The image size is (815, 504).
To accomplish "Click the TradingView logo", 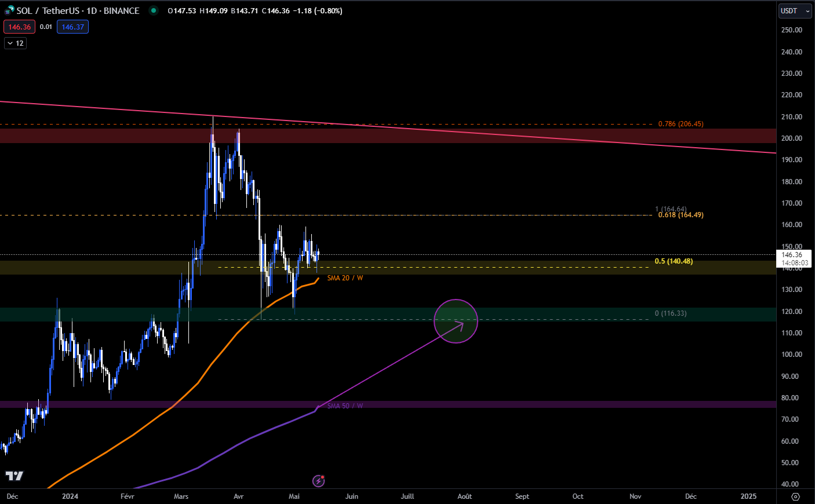I will click(14, 476).
